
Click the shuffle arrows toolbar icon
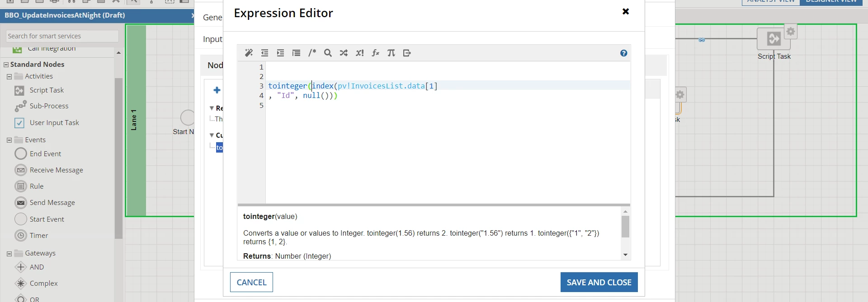(x=344, y=53)
